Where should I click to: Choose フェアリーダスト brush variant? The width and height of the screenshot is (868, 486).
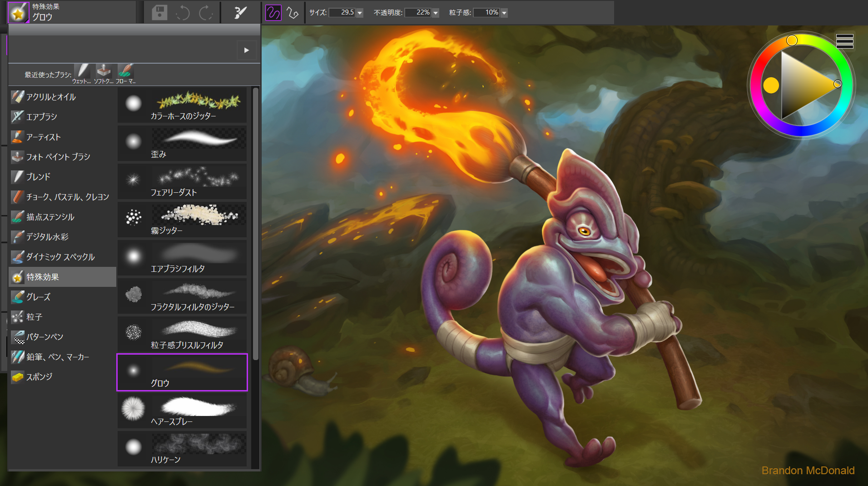182,181
